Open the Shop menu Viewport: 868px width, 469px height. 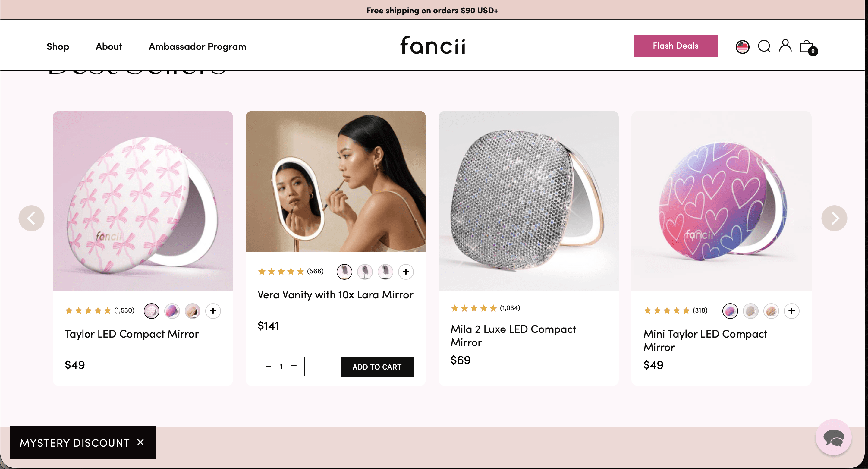pyautogui.click(x=58, y=46)
